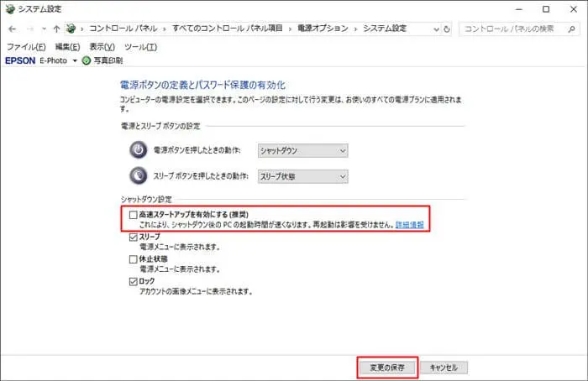
Task: Click the refresh button beside address bar
Action: (x=444, y=29)
